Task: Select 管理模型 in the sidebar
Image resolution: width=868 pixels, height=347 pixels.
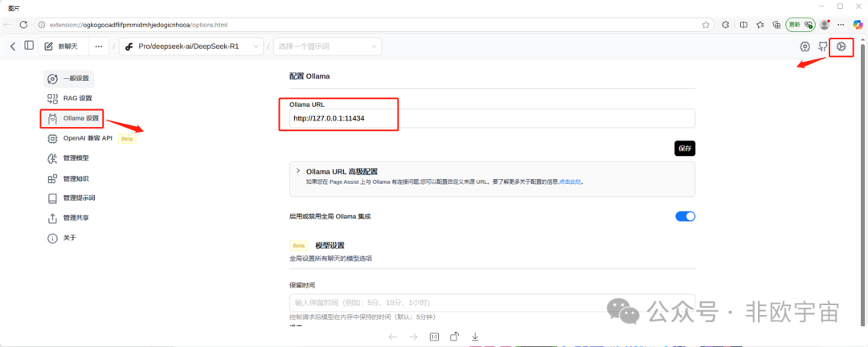Action: pos(68,158)
